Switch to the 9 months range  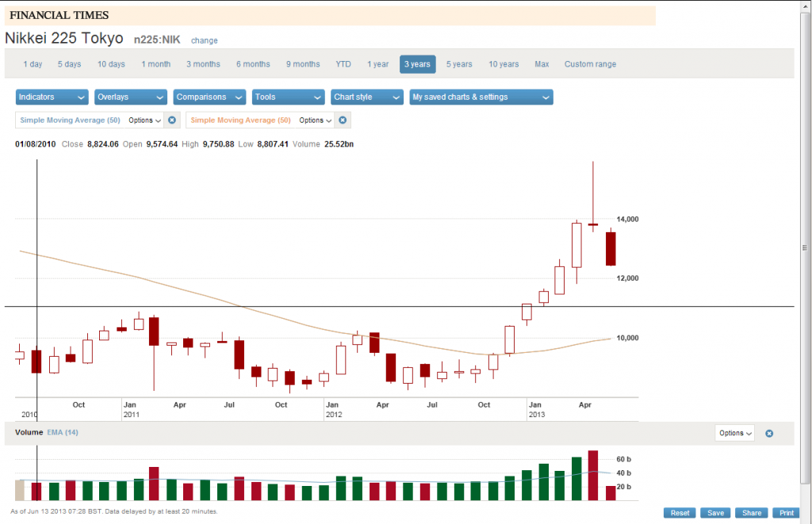pos(303,64)
